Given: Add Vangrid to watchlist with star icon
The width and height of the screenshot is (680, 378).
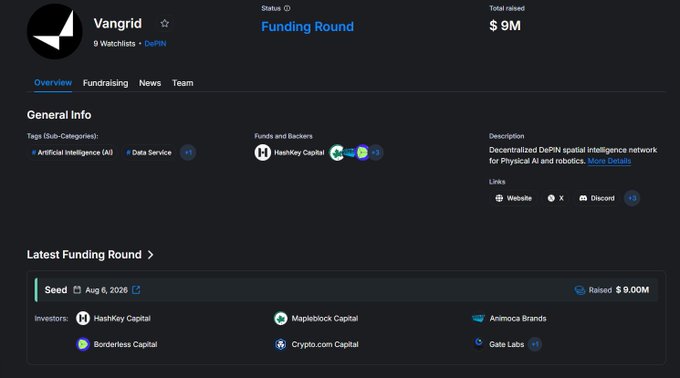Looking at the screenshot, I should (x=164, y=23).
